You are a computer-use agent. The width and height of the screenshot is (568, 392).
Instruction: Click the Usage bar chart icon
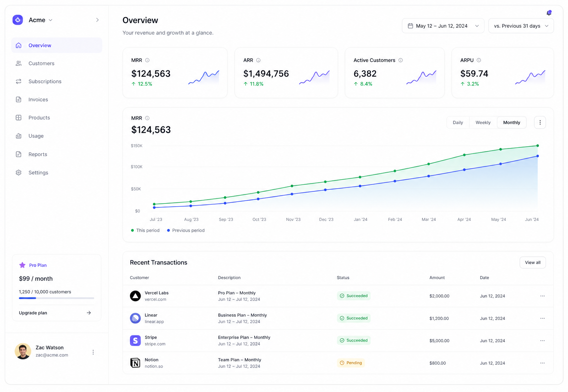click(19, 136)
